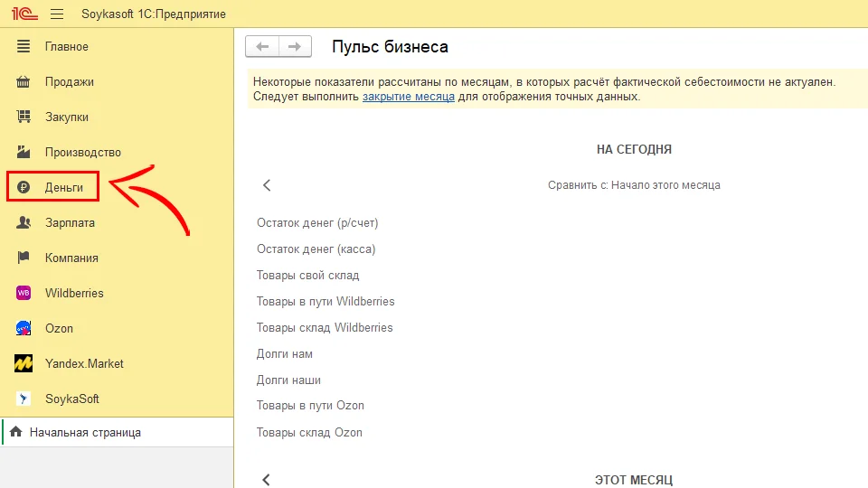Screen dimensions: 868x488
Task: Open the hamburger main menu
Action: pos(57,14)
